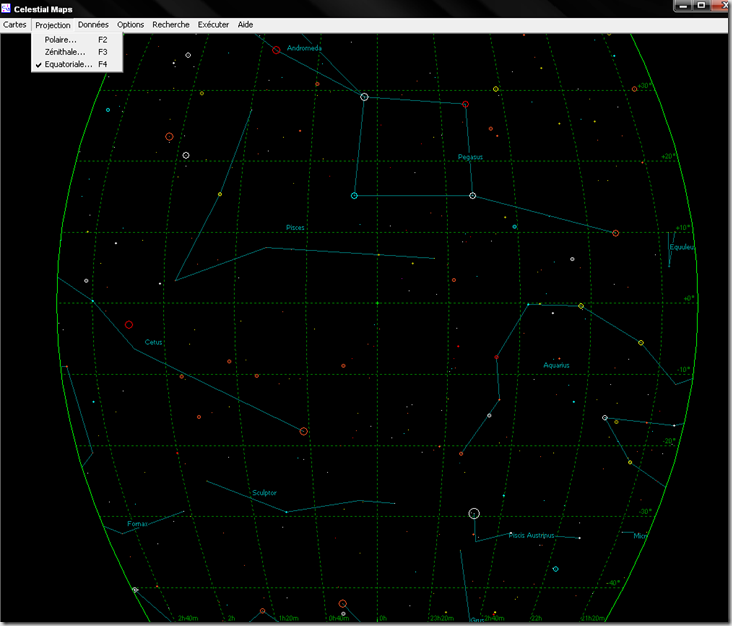Close the Projection menu
Image resolution: width=732 pixels, height=626 pixels.
coord(53,25)
